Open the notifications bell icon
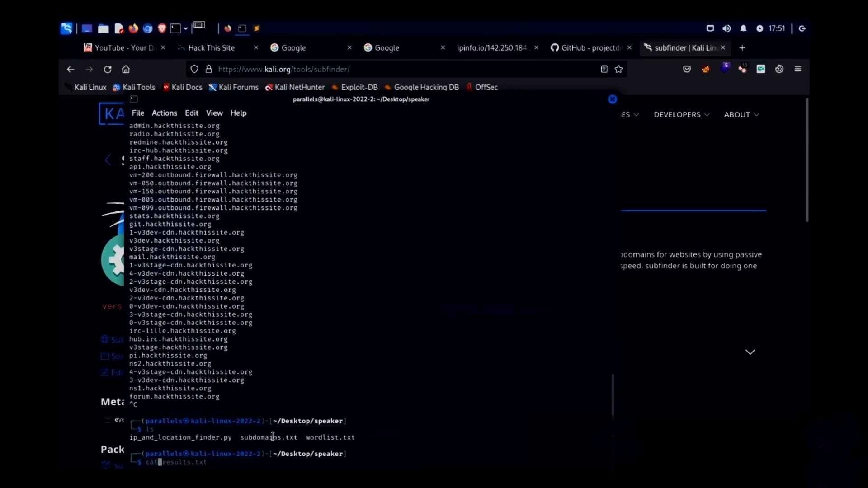Viewport: 868px width, 488px height. pos(743,28)
